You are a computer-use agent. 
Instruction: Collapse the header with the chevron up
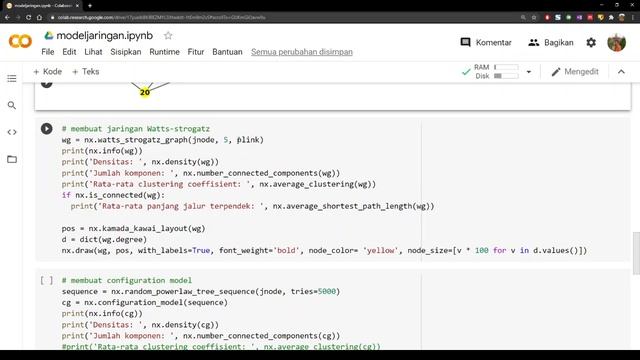point(621,72)
